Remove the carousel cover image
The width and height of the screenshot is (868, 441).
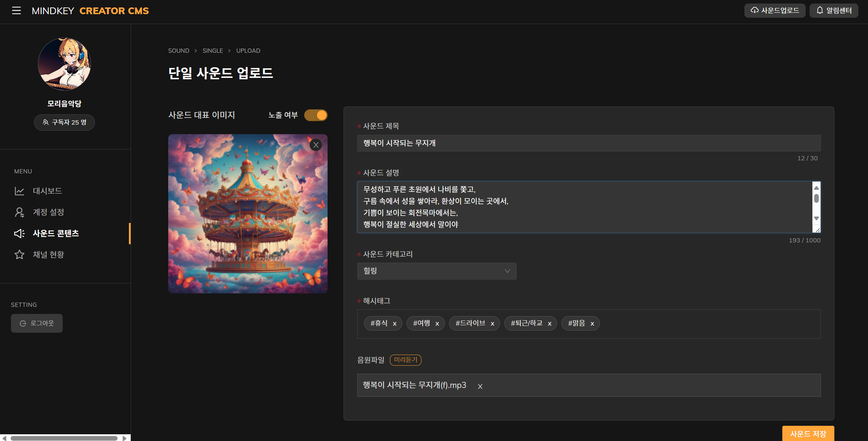[316, 145]
